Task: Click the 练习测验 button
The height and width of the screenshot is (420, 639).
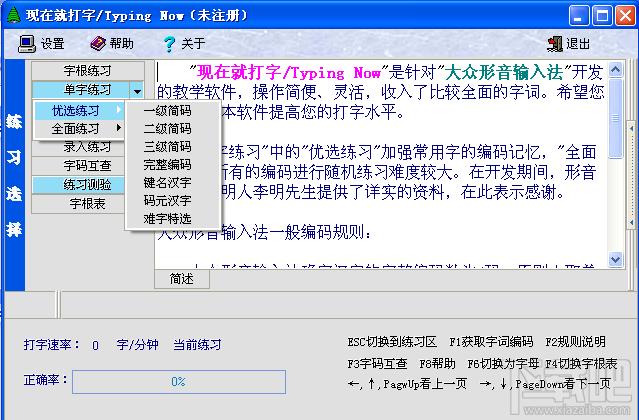Action: (78, 185)
